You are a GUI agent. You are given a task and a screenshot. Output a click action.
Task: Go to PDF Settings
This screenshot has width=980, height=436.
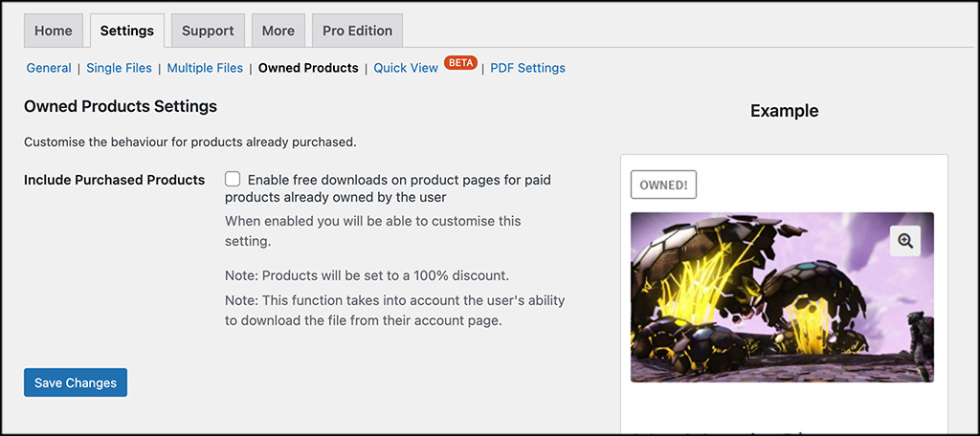coord(527,68)
